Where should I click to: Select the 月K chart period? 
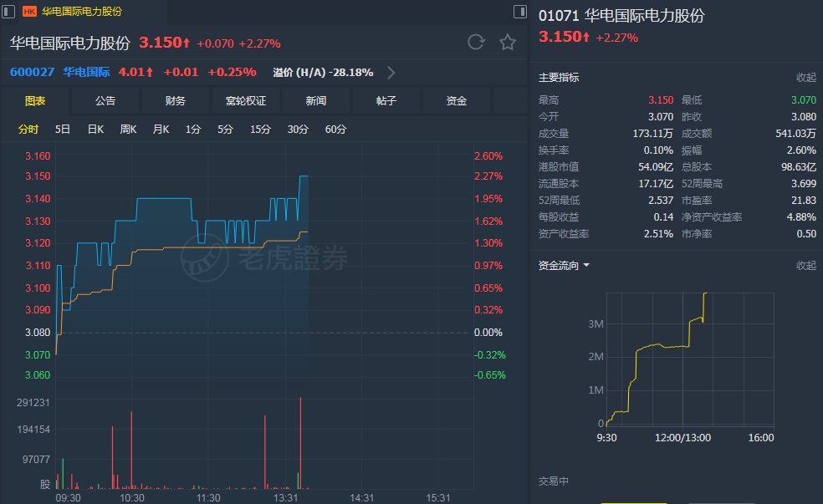161,129
